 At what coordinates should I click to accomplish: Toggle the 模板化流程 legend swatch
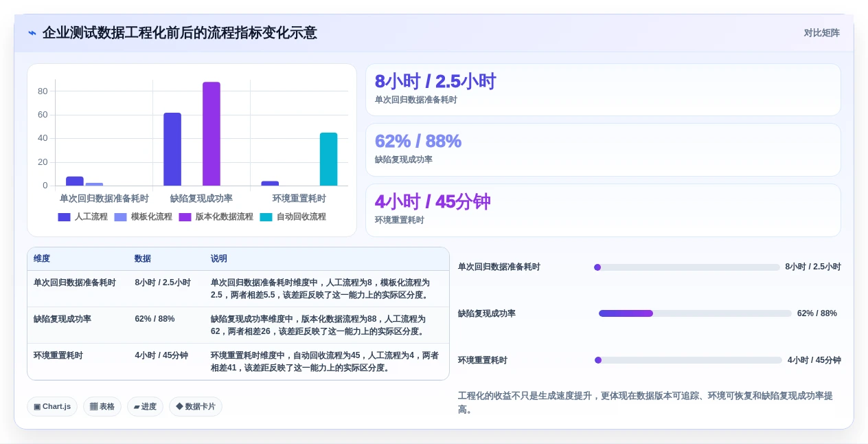(120, 217)
